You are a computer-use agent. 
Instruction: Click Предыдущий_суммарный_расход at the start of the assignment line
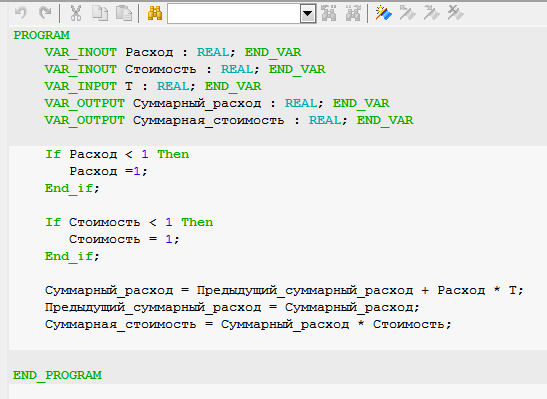(x=153, y=308)
